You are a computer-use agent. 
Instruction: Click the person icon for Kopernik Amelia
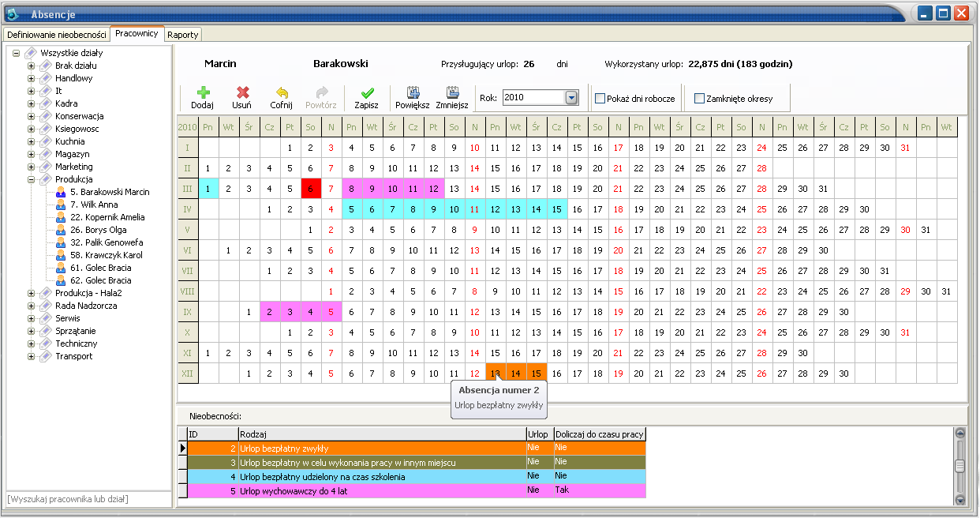tap(61, 217)
